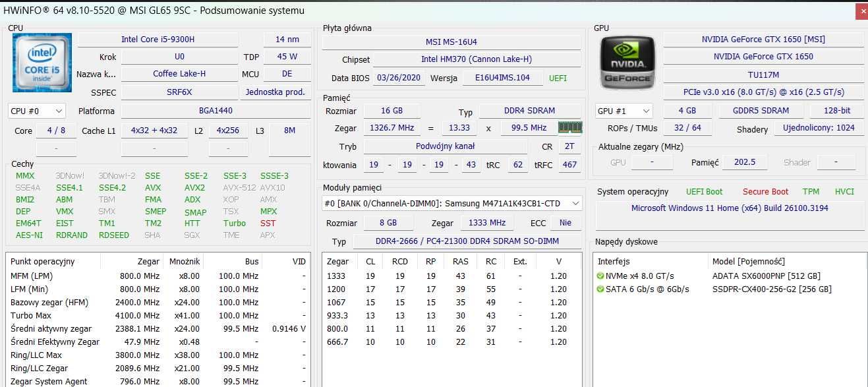Select the Turbo Max row
Viewport: 868px width, 387px height.
click(158, 316)
